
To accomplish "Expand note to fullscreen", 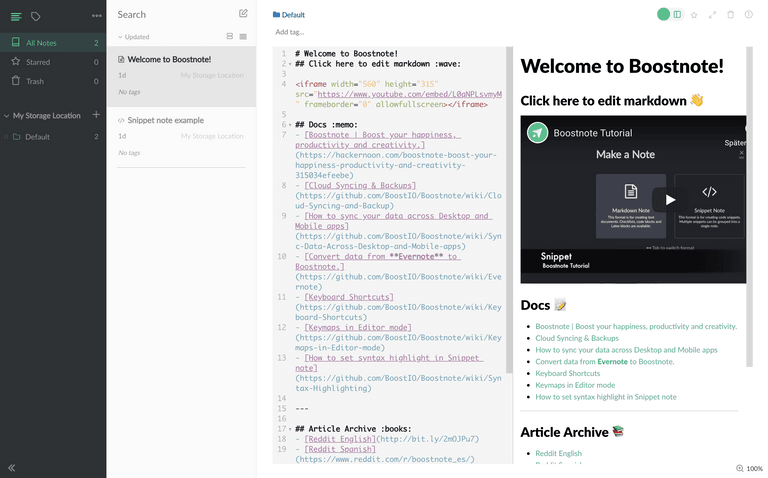I will 712,15.
